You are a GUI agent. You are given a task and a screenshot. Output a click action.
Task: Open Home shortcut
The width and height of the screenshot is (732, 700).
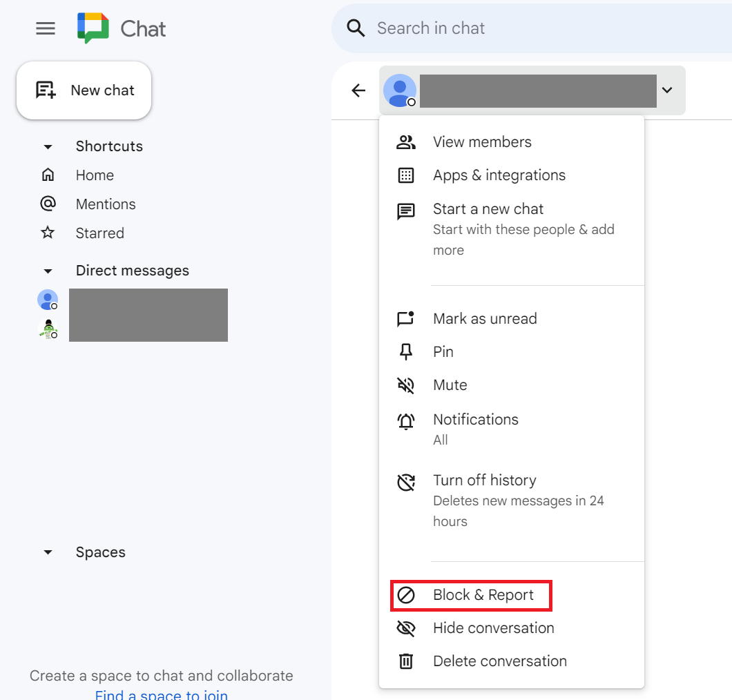[x=95, y=175]
